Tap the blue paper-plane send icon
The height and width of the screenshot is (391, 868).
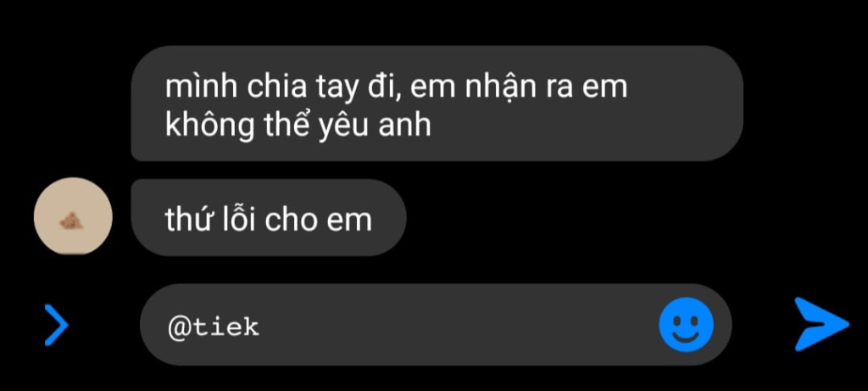pyautogui.click(x=821, y=324)
